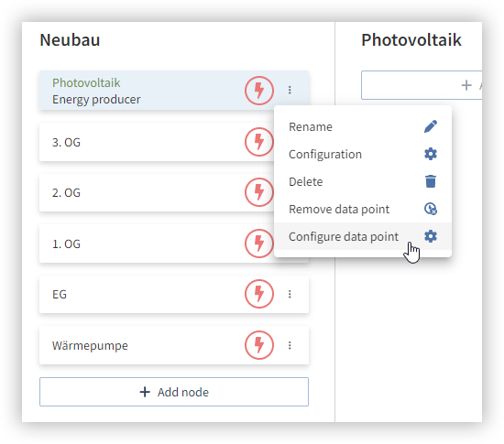The width and height of the screenshot is (504, 444).
Task: Click the lightning icon on Wärmepumpe node
Action: (259, 345)
